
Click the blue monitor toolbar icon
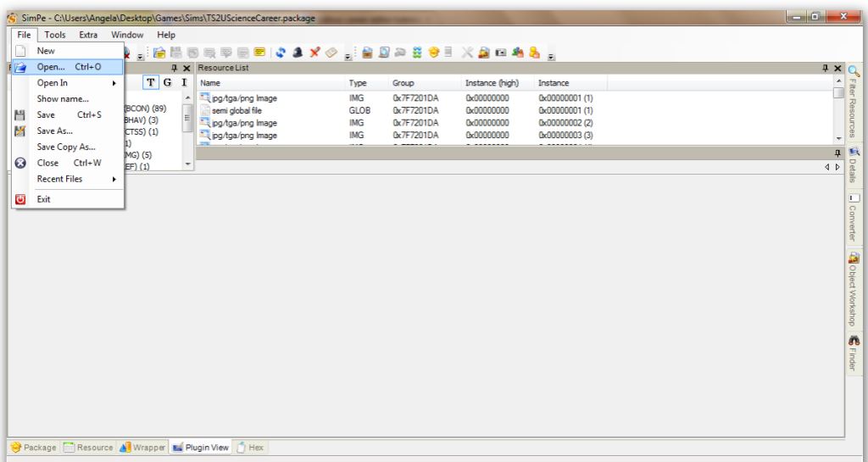384,53
